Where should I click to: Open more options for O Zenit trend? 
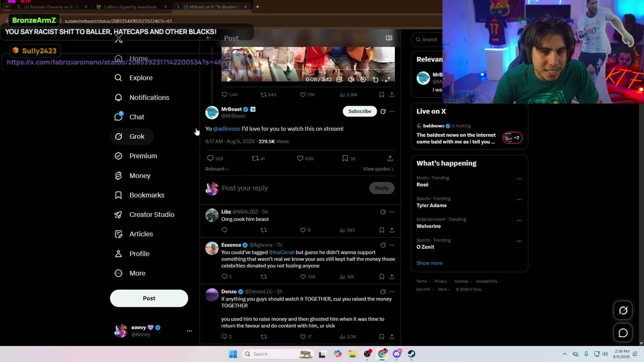(519, 241)
